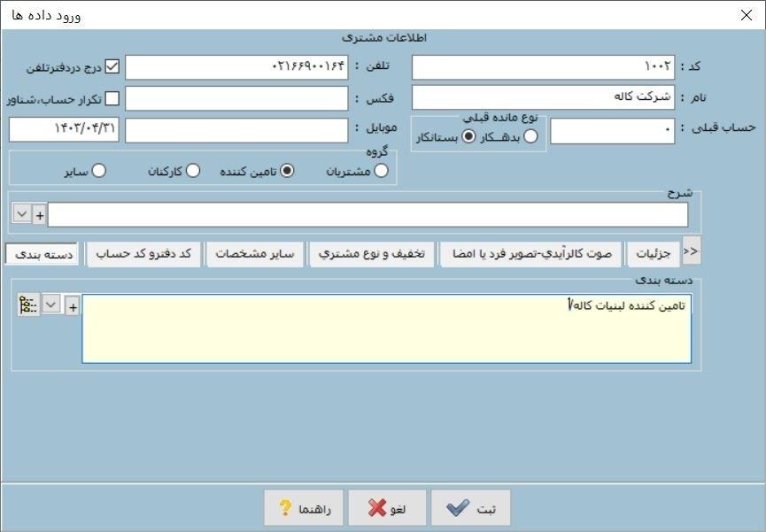
Task: Choose the تامین کننده group option
Action: [287, 171]
